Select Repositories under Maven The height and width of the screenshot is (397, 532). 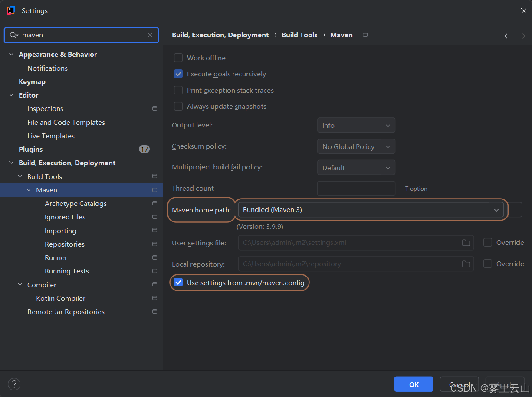pyautogui.click(x=65, y=244)
